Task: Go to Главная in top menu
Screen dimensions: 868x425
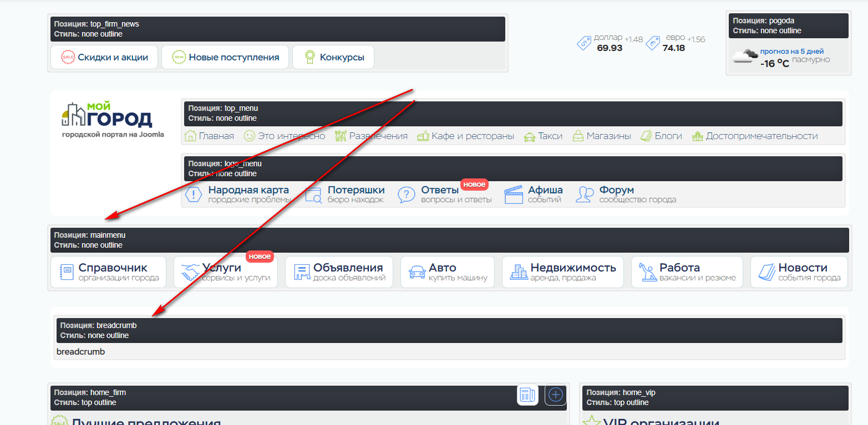Action: (x=209, y=136)
